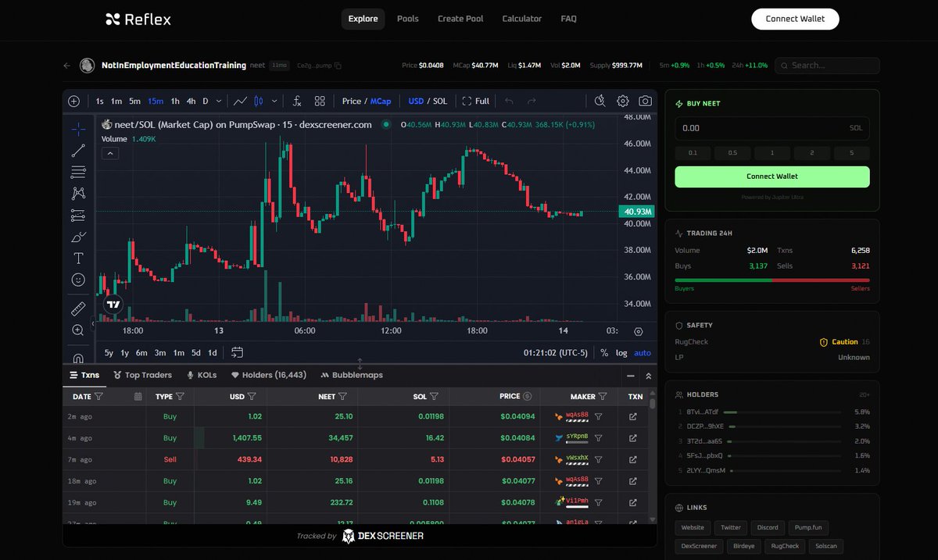Toggle the magnet snapping mode
This screenshot has height=560, width=938.
[78, 358]
